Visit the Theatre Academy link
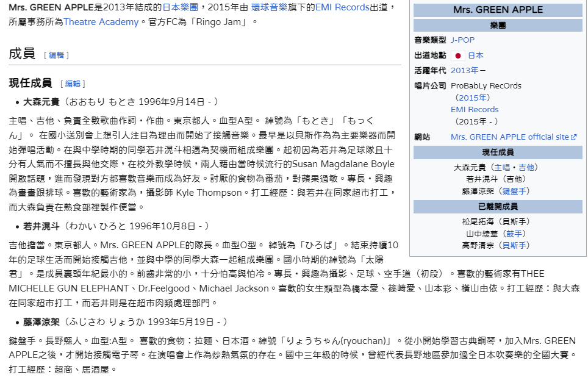Image resolution: width=588 pixels, height=383 pixels. pos(101,22)
